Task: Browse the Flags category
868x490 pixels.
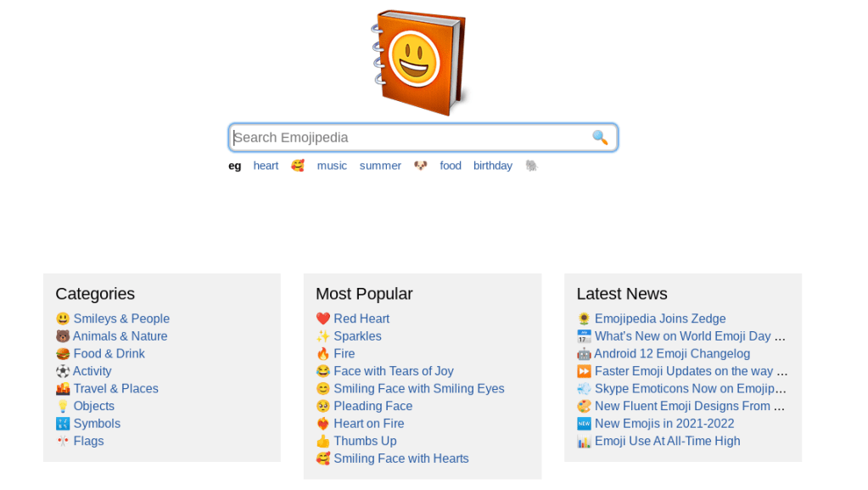Action: 88,441
